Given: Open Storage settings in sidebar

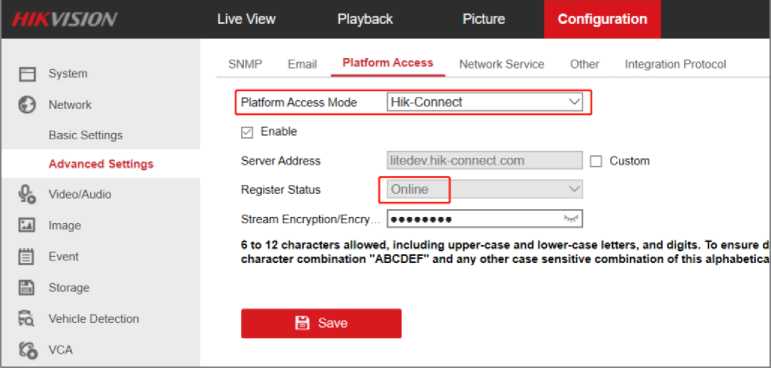Looking at the screenshot, I should (69, 288).
